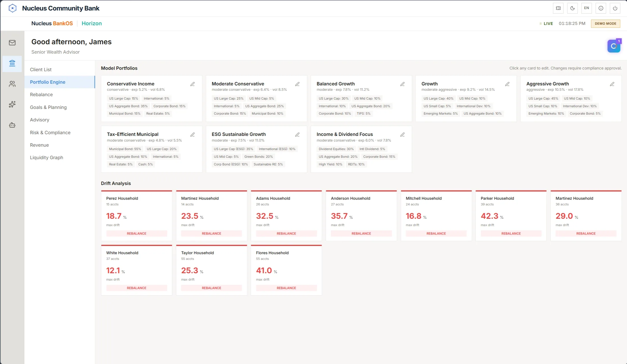627x364 pixels.
Task: Edit Income & Dividend Focus pencil icon
Action: pos(403,134)
